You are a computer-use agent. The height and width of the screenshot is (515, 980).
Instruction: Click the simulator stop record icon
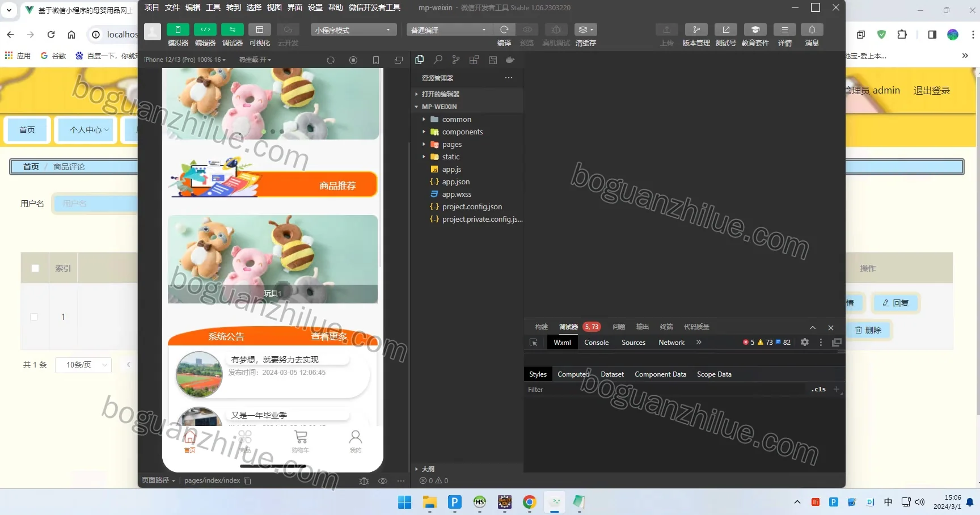click(x=353, y=60)
